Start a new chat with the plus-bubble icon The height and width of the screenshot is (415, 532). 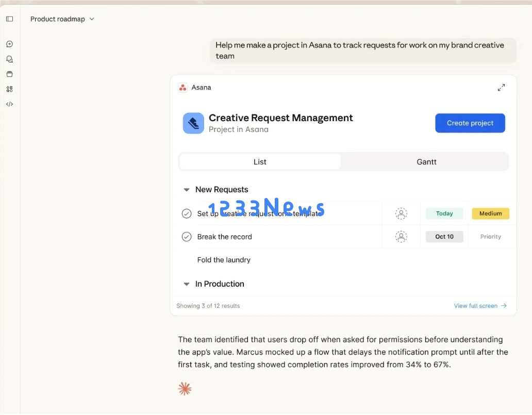(x=9, y=44)
